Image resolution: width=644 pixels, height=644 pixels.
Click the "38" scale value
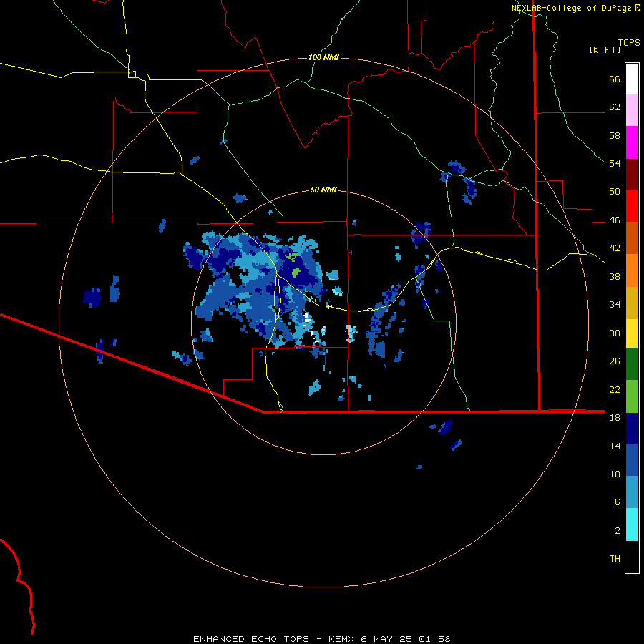(x=615, y=276)
